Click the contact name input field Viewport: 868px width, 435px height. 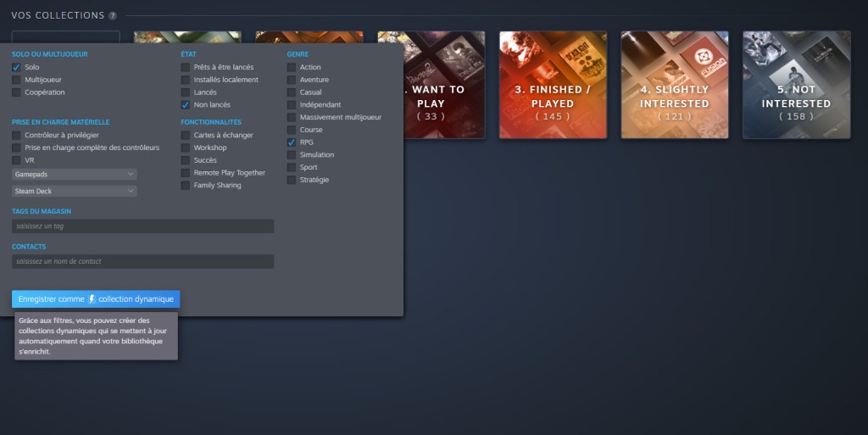142,261
